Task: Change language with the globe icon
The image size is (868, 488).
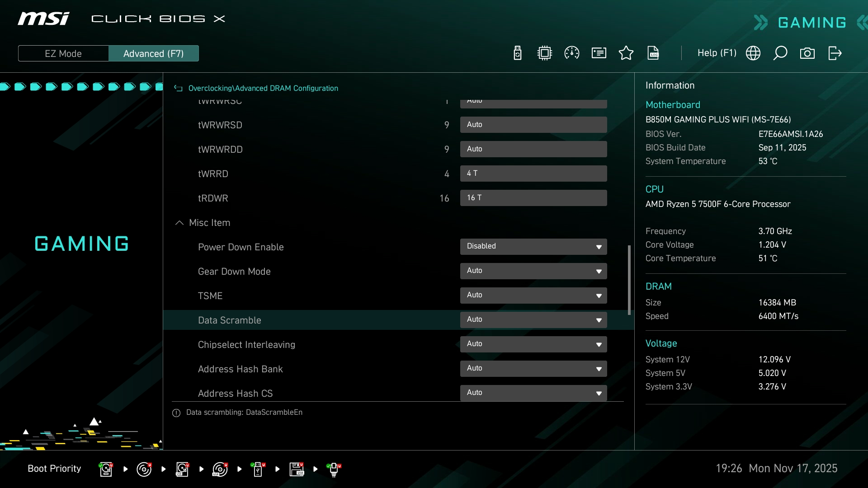Action: pos(753,53)
